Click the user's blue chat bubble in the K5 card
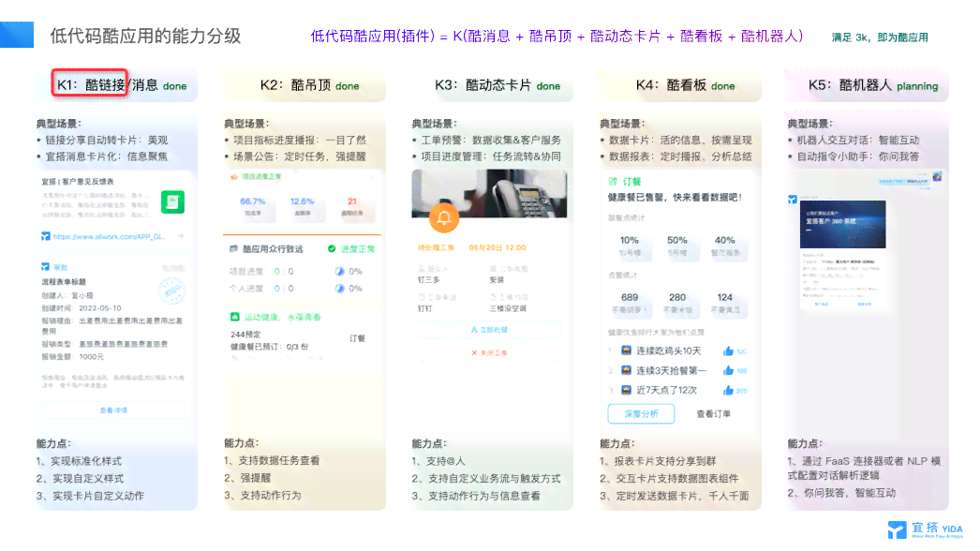 coord(903,182)
